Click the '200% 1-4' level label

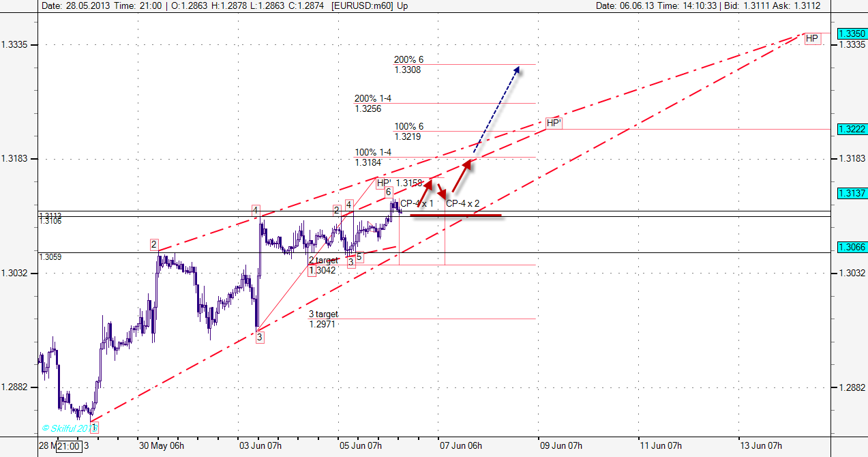[373, 99]
